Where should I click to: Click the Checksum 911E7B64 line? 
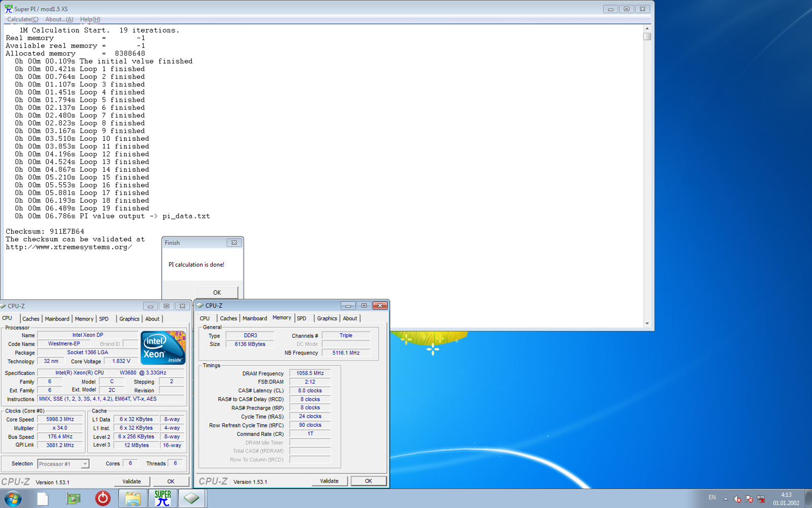(45, 231)
